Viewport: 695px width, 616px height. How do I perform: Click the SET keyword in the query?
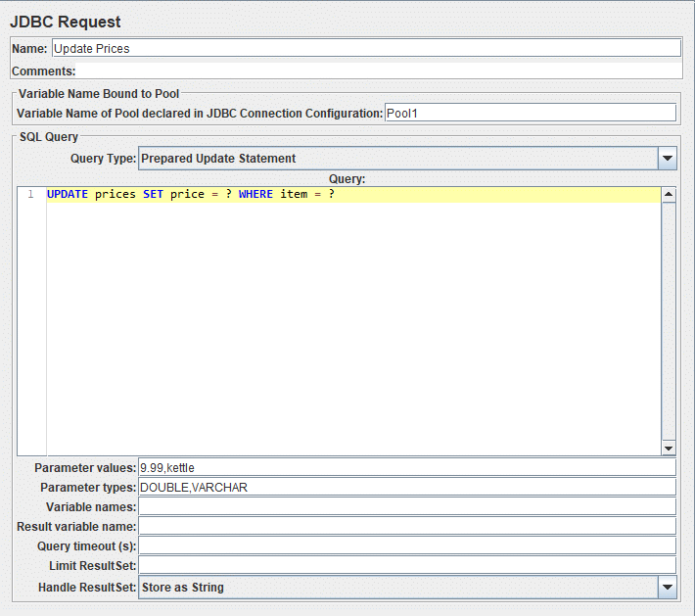[153, 195]
